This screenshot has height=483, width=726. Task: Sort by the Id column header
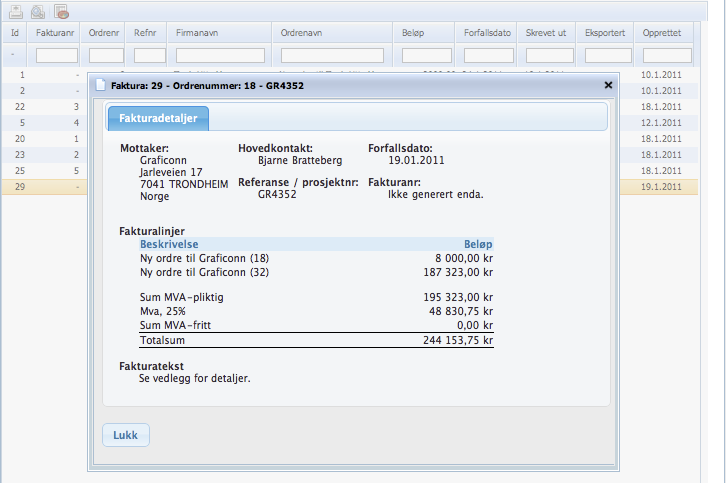coord(15,33)
